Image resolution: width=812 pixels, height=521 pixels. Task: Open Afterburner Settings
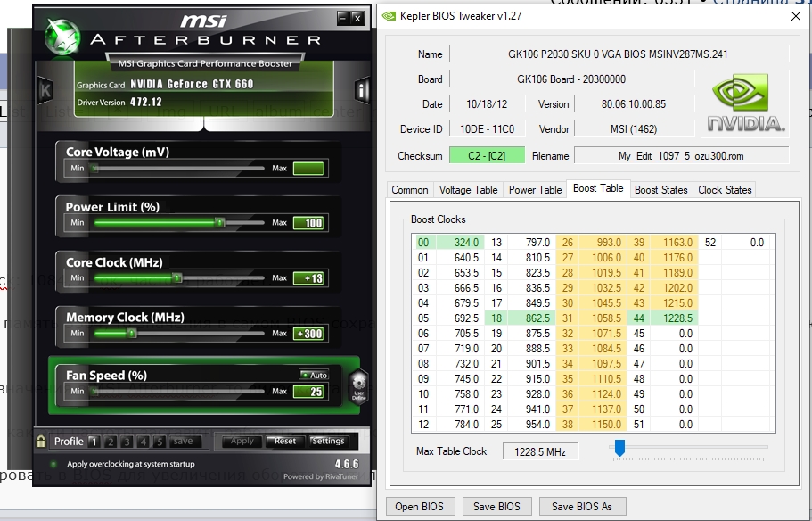(328, 442)
